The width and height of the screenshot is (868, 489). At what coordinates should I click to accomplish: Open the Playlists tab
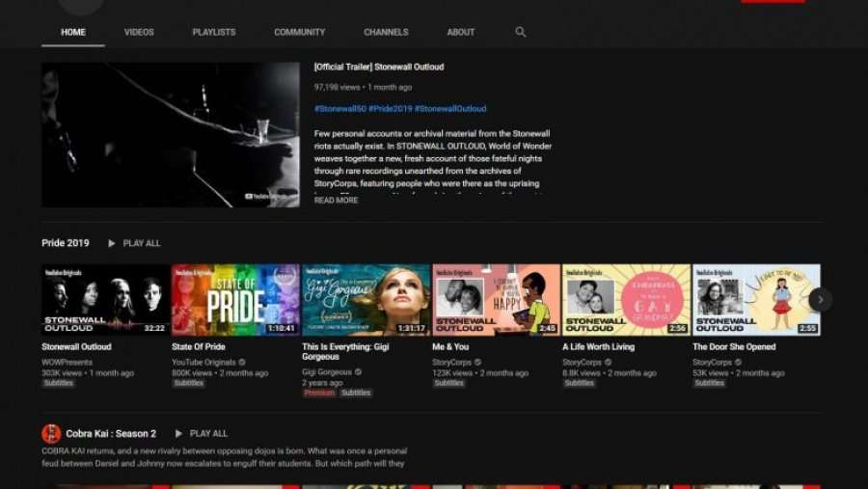214,32
